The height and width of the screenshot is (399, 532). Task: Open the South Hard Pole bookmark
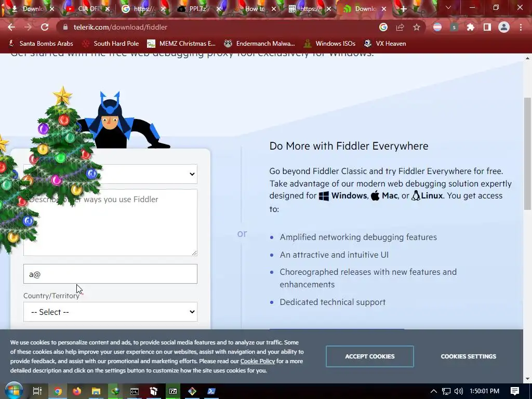[111, 44]
